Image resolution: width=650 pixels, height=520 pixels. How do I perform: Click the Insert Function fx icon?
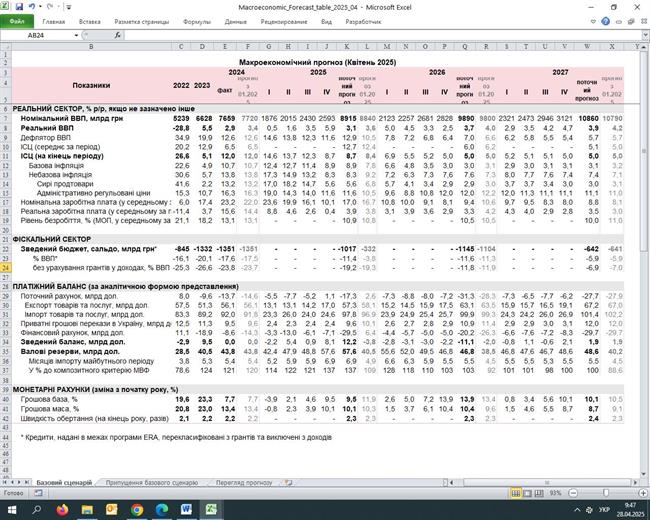click(x=117, y=35)
